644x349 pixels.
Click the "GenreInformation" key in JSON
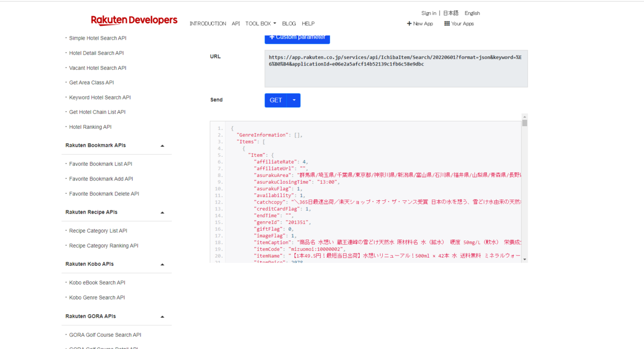[x=262, y=135]
